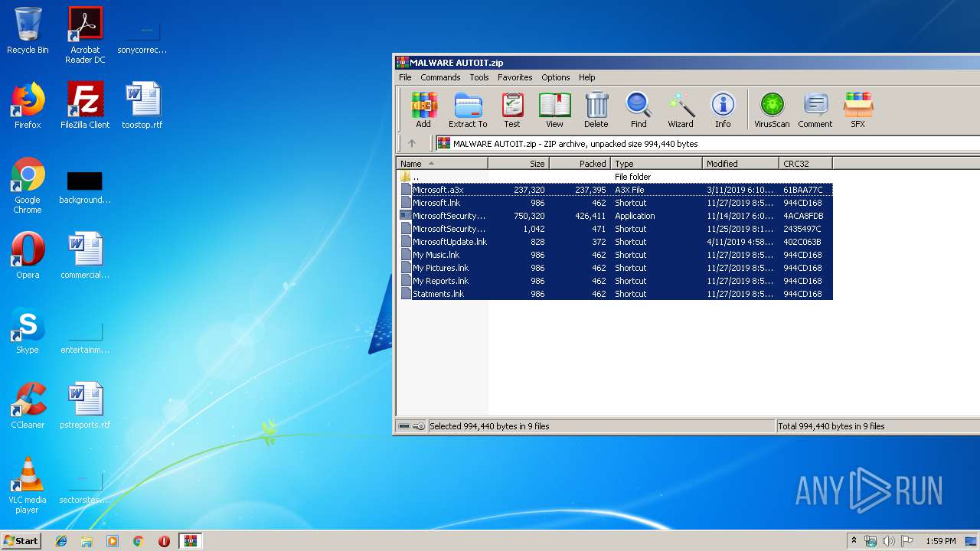Open the Options menu

[556, 77]
